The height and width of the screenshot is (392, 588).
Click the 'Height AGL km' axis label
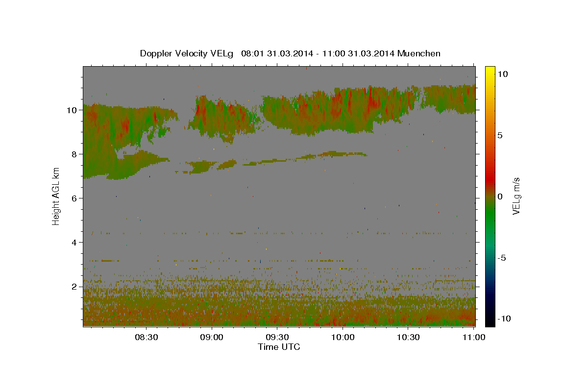pos(56,196)
